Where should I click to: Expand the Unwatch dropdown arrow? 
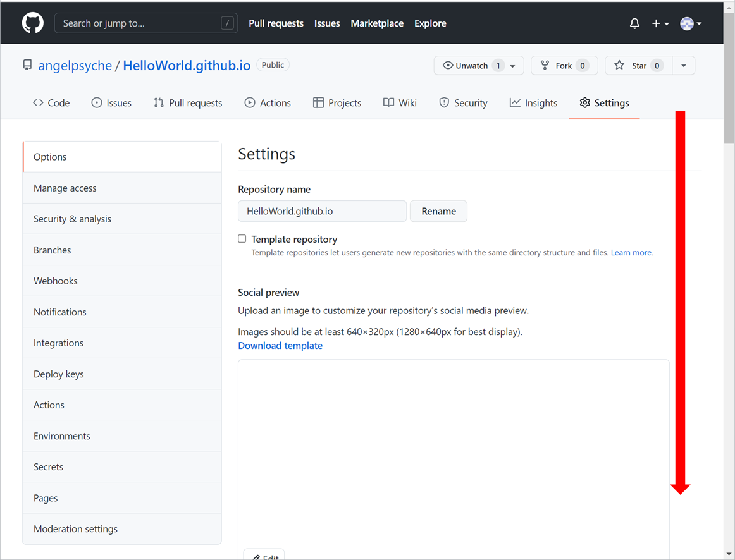[x=513, y=66]
